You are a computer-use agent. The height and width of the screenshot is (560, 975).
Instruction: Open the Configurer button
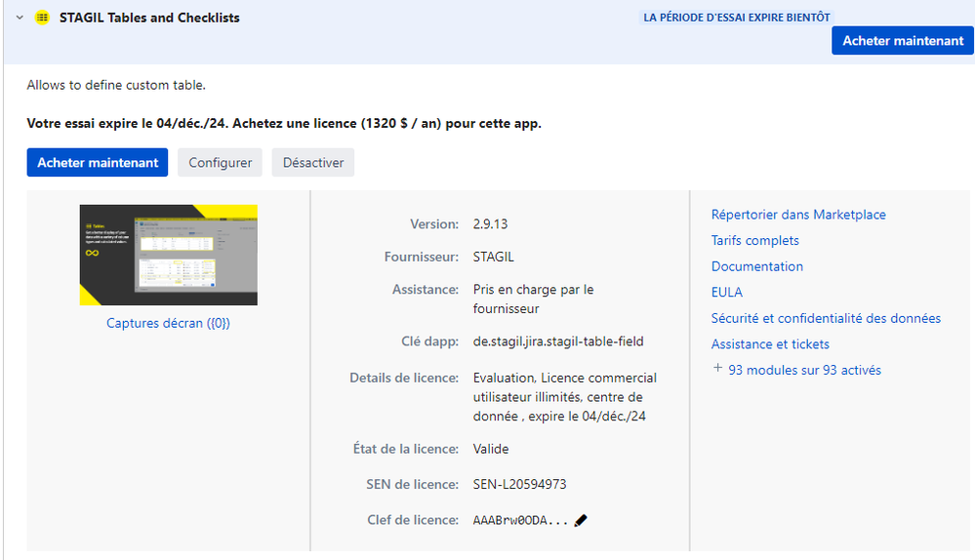[221, 162]
